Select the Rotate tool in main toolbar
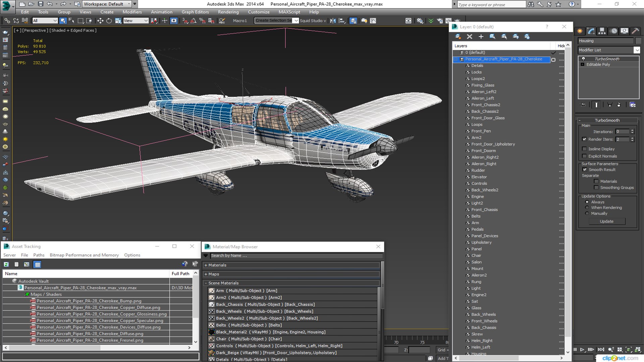This screenshot has width=644, height=362. tap(109, 21)
